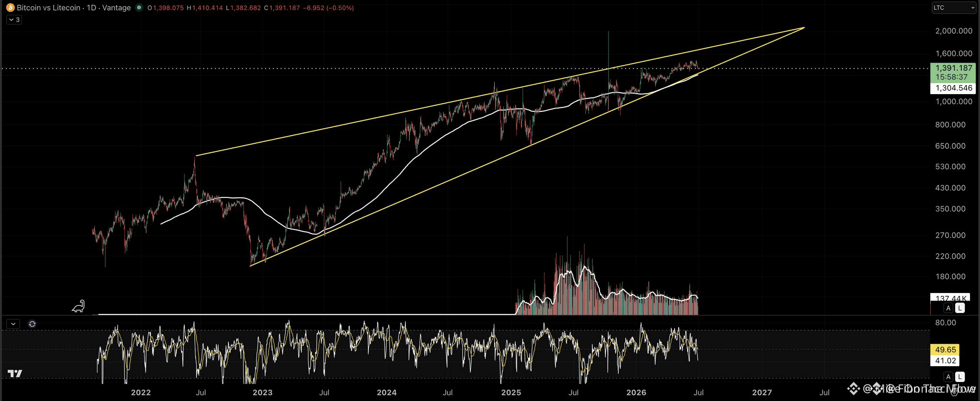Click the orange Bitcoin symbol logo
The height and width of the screenshot is (401, 980).
click(10, 8)
